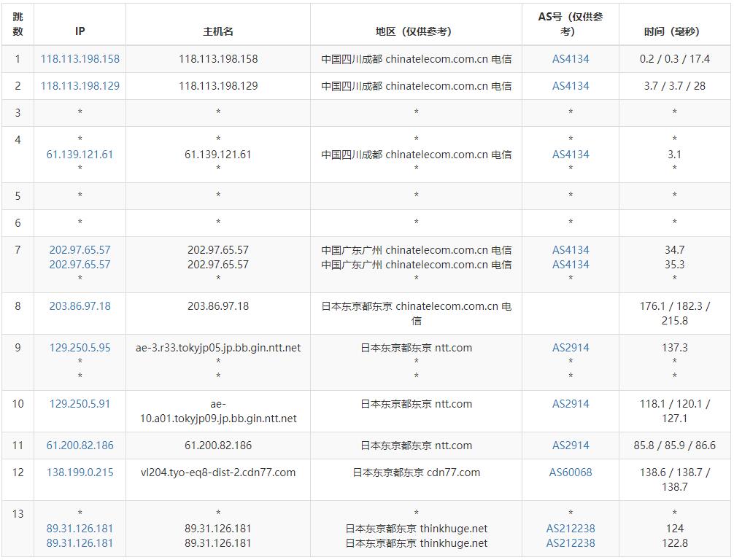The height and width of the screenshot is (560, 734).
Task: Select the plain 118.113.198.158 hostname cell
Action: coord(218,59)
